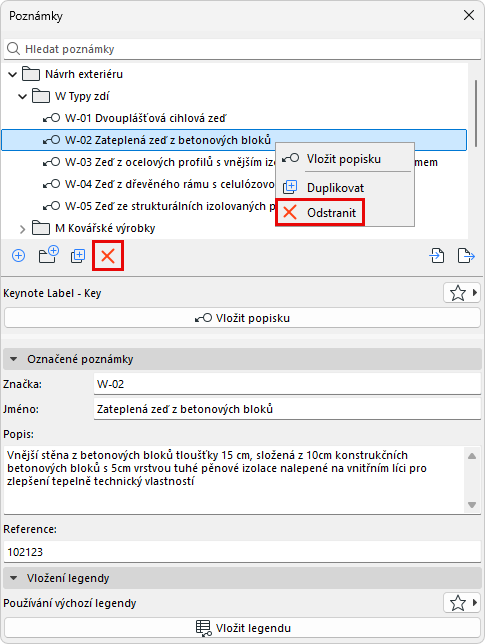Click the magnifier search icon
The width and height of the screenshot is (485, 644).
click(x=13, y=48)
